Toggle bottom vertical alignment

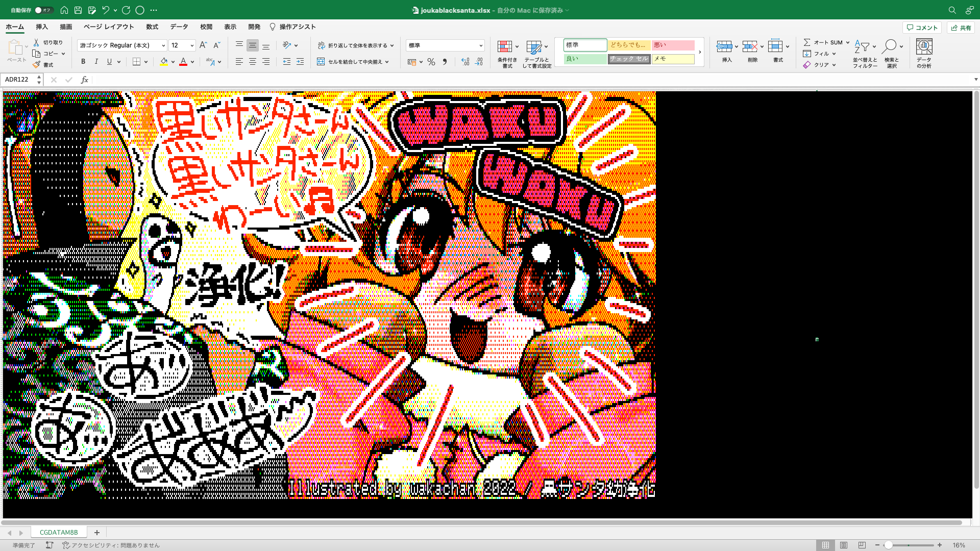(266, 45)
